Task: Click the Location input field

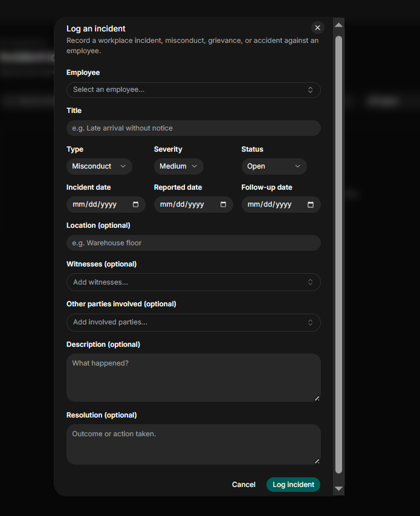Action: 193,243
